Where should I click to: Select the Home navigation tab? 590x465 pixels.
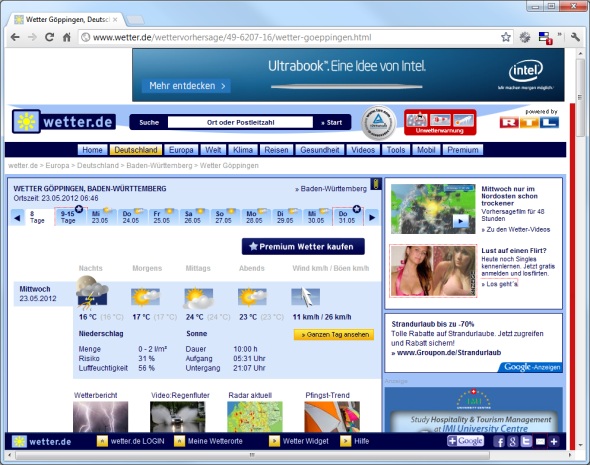[92, 150]
